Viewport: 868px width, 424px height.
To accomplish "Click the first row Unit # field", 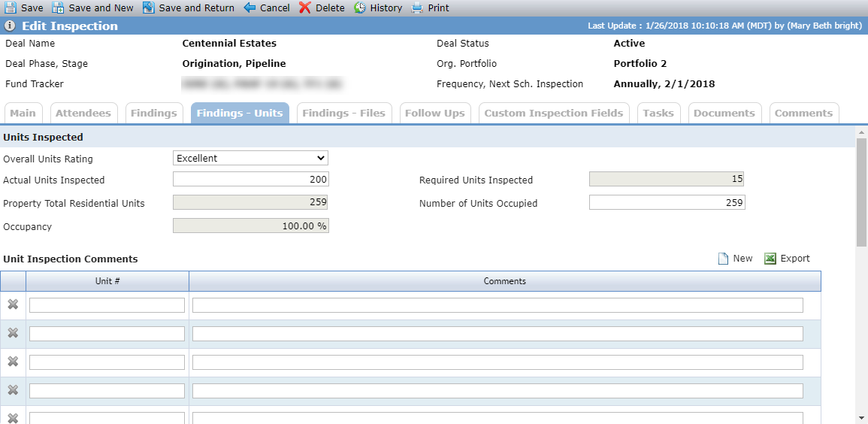I will pyautogui.click(x=107, y=305).
